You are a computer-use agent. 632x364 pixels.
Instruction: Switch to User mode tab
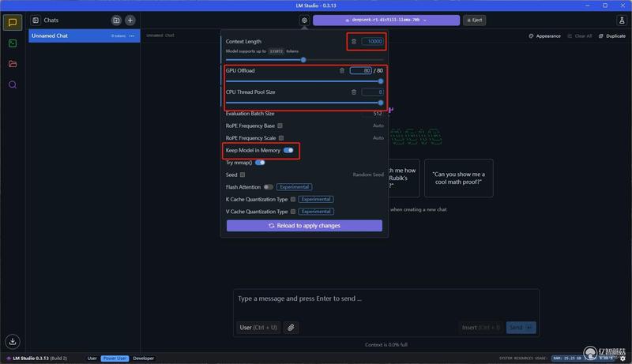coord(92,358)
